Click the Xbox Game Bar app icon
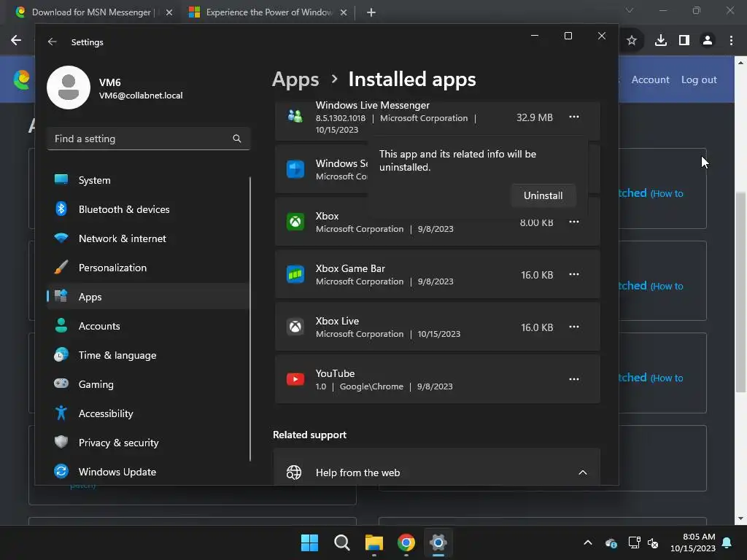This screenshot has width=747, height=560. 295,274
